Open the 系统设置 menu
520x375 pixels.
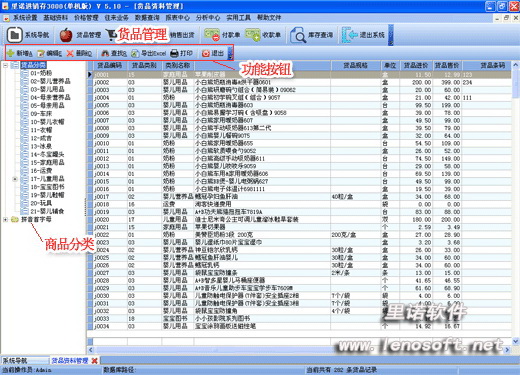click(x=25, y=18)
